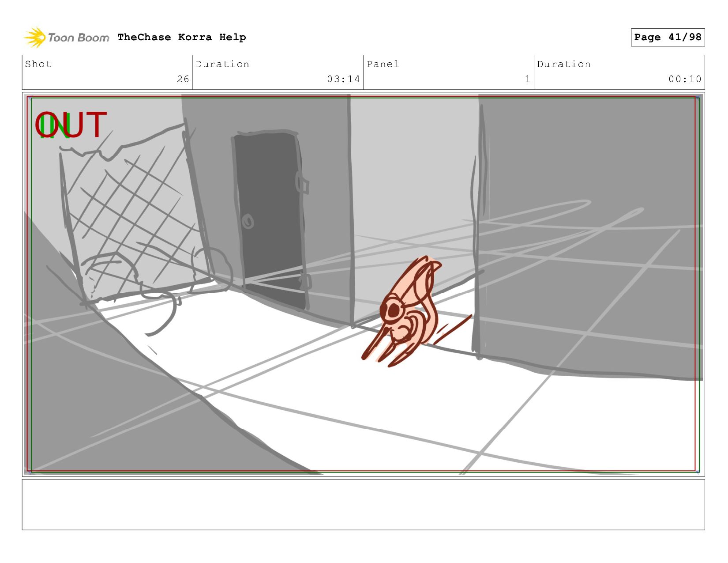Click the empty notes box below panel

pos(363,505)
